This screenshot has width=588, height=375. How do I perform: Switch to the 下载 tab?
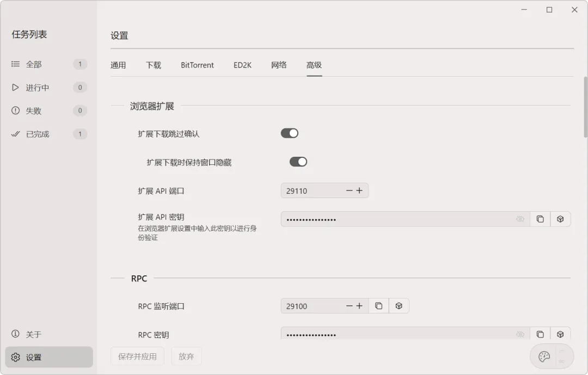coord(154,65)
